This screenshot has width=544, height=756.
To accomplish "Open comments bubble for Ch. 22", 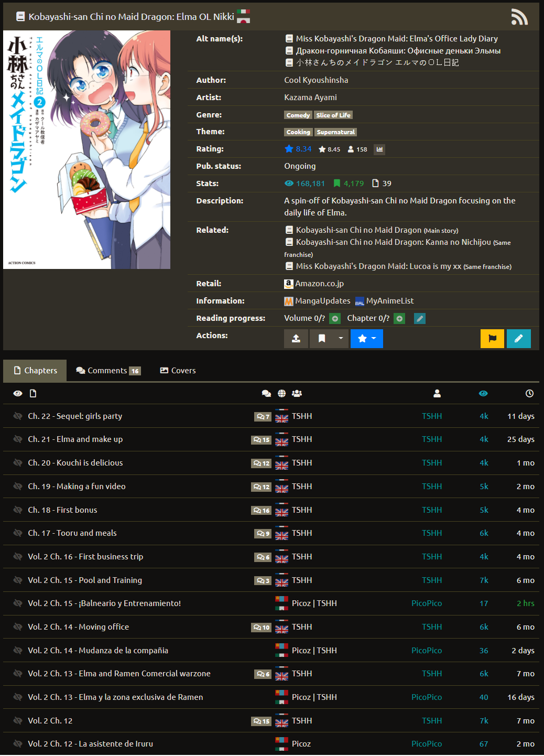I will (x=263, y=417).
